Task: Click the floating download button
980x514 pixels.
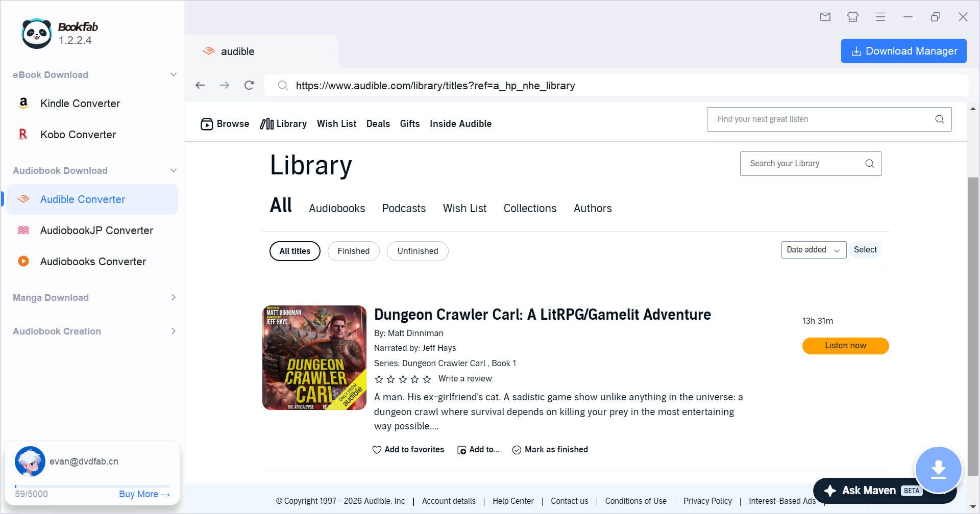Action: (x=939, y=469)
